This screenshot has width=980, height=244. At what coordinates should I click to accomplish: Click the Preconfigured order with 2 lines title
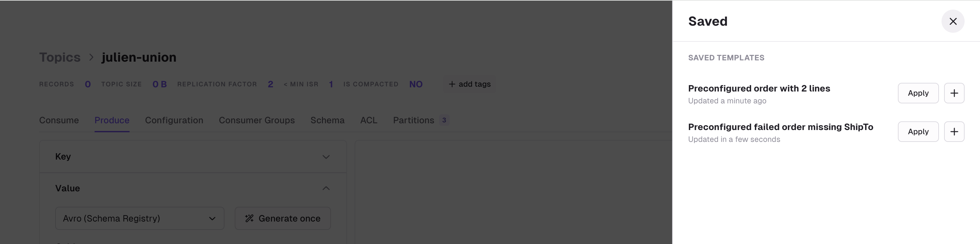(x=759, y=88)
